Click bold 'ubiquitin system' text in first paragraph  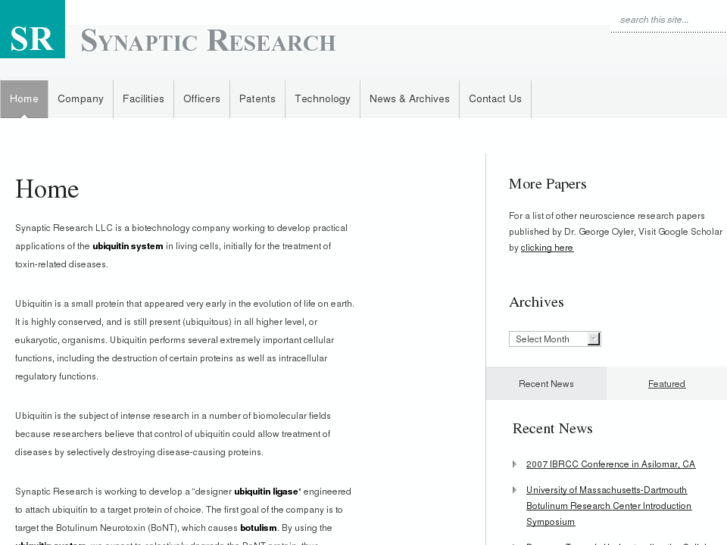pyautogui.click(x=128, y=246)
